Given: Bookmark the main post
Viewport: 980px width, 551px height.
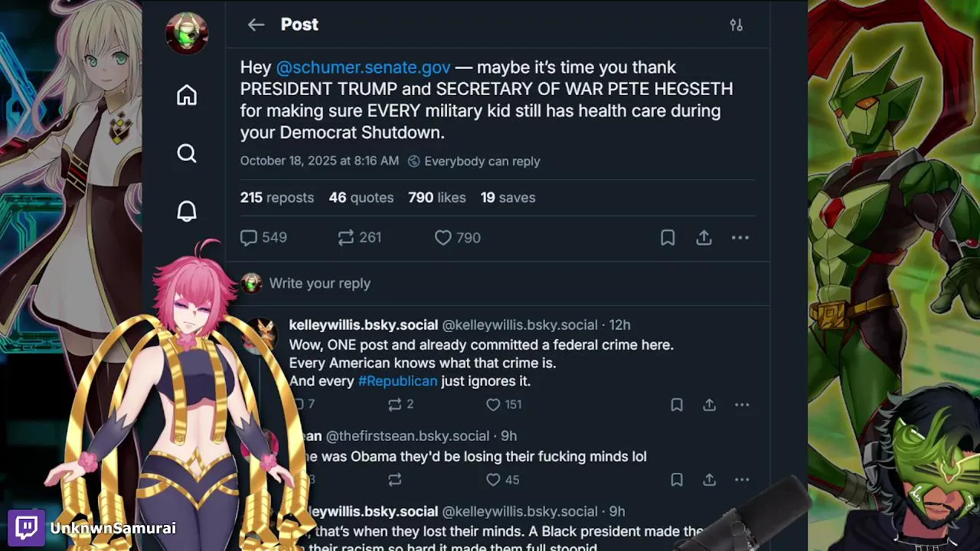Looking at the screenshot, I should click(668, 238).
